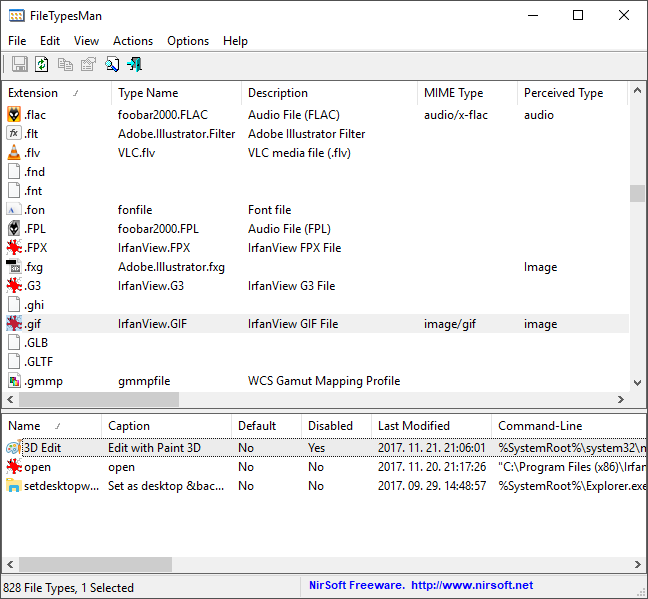Click the Find magnifier toolbar icon
The width and height of the screenshot is (648, 599).
[x=112, y=65]
